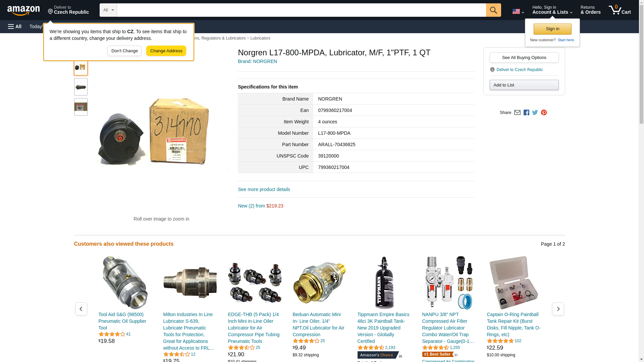Screen dimensions: 644x362
Task: Go to next carousel page arrow
Action: click(558, 309)
